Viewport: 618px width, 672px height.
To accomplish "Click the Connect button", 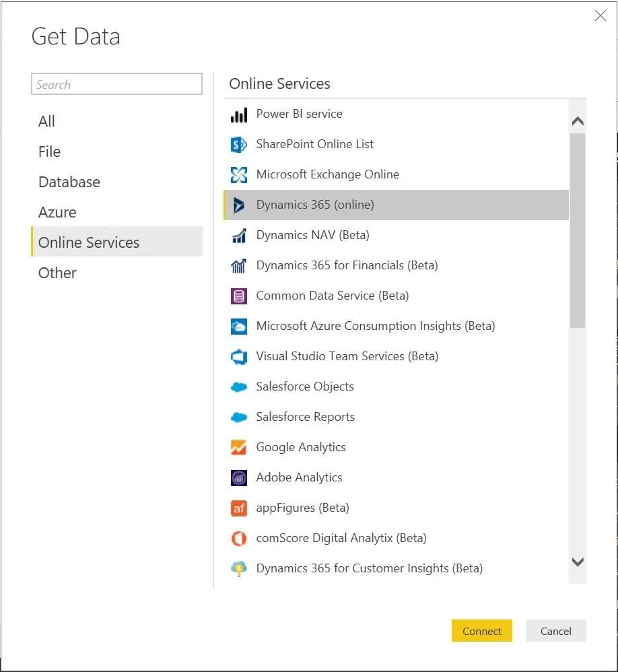I will point(482,631).
